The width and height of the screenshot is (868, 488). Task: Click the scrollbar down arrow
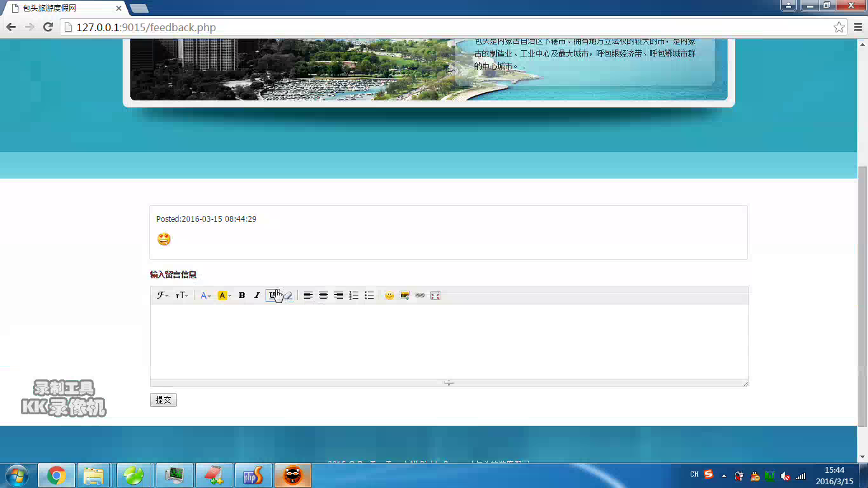click(862, 457)
